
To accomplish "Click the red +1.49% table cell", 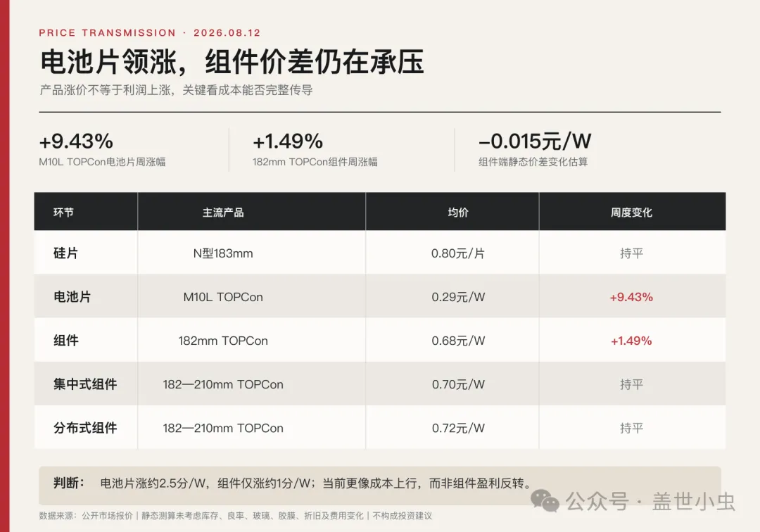I will click(x=631, y=341).
